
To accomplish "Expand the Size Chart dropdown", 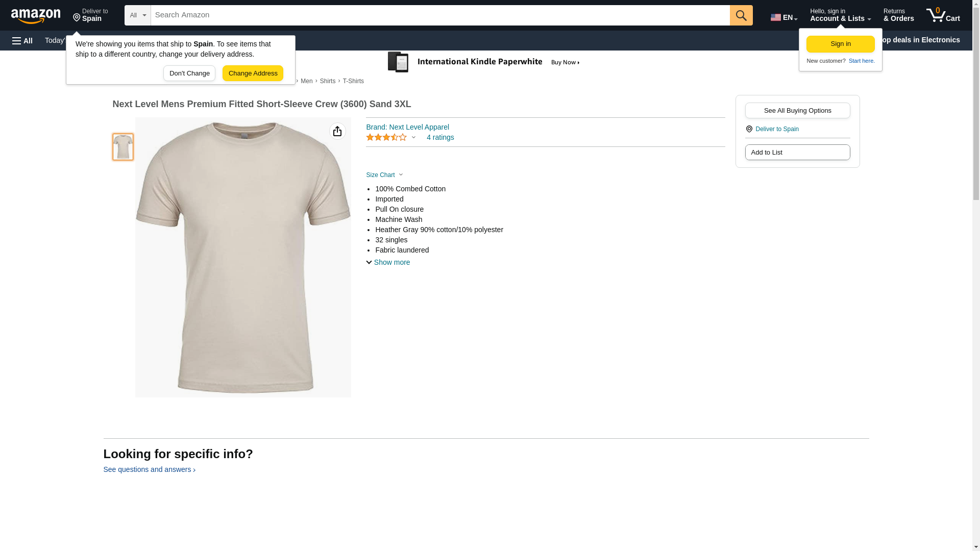I will tap(384, 175).
